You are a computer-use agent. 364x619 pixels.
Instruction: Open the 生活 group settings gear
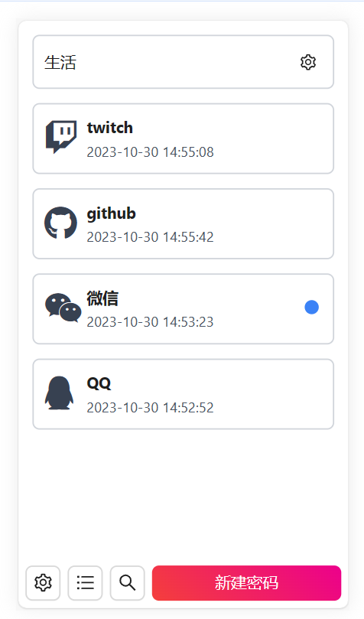point(308,63)
